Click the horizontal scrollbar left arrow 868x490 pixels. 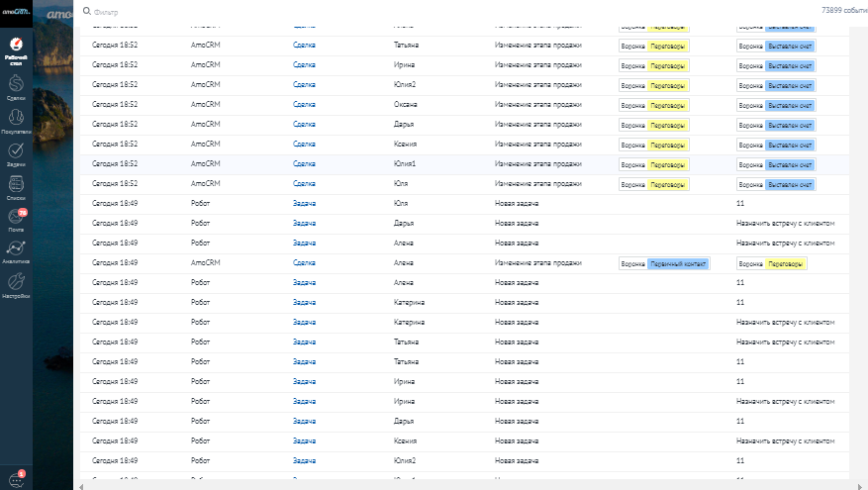(80, 486)
